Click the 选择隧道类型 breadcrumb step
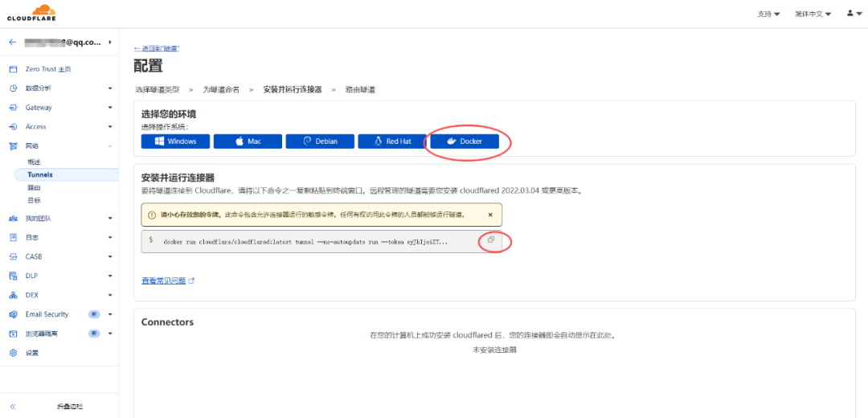The image size is (868, 418). click(x=158, y=89)
